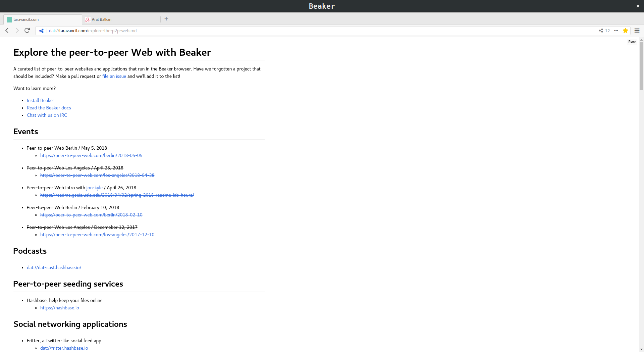Toggle the bookmark star for this page
644x352 pixels.
tap(626, 31)
